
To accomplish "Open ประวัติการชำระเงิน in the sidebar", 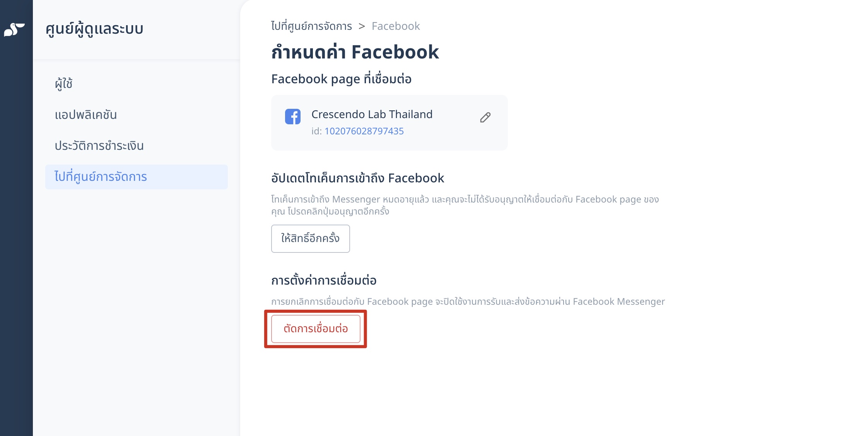I will coord(99,146).
